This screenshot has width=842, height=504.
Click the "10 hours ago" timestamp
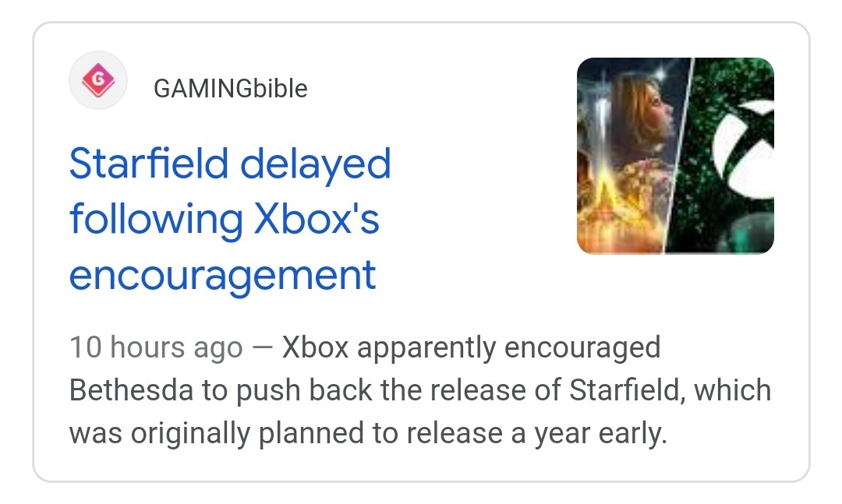(156, 347)
